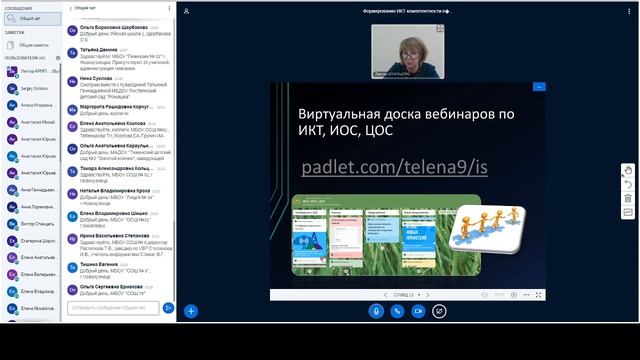Select user Sergey in the user list

pyautogui.click(x=33, y=88)
